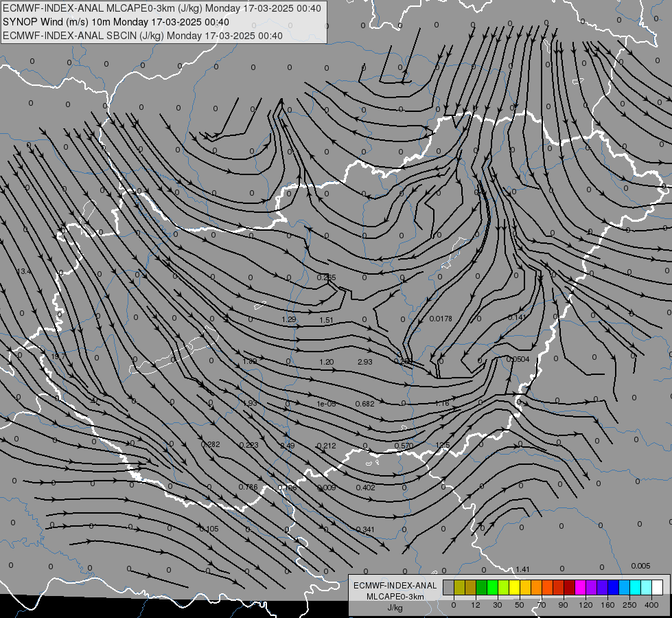Screen dimensions: 672x618
Task: Click the dark green legend swatch
Action: point(482,587)
